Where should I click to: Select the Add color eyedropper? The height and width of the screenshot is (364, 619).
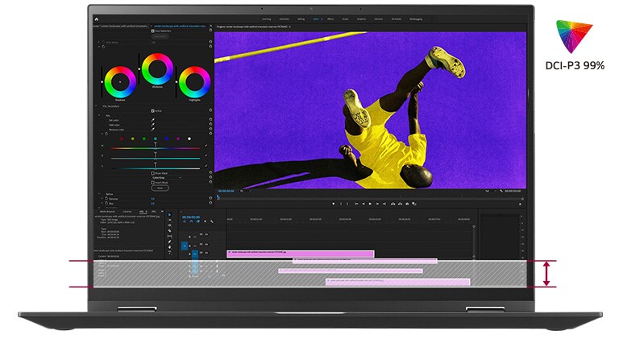[x=152, y=126]
